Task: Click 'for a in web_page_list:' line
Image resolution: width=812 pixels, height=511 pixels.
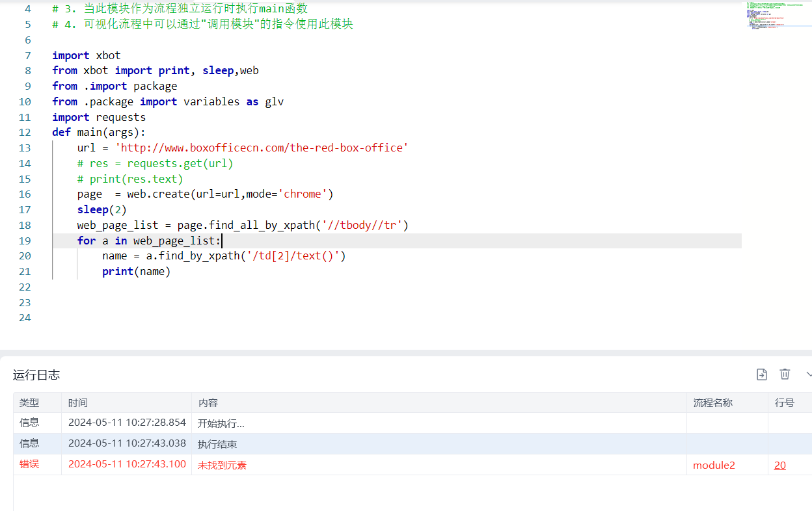Action: click(149, 241)
